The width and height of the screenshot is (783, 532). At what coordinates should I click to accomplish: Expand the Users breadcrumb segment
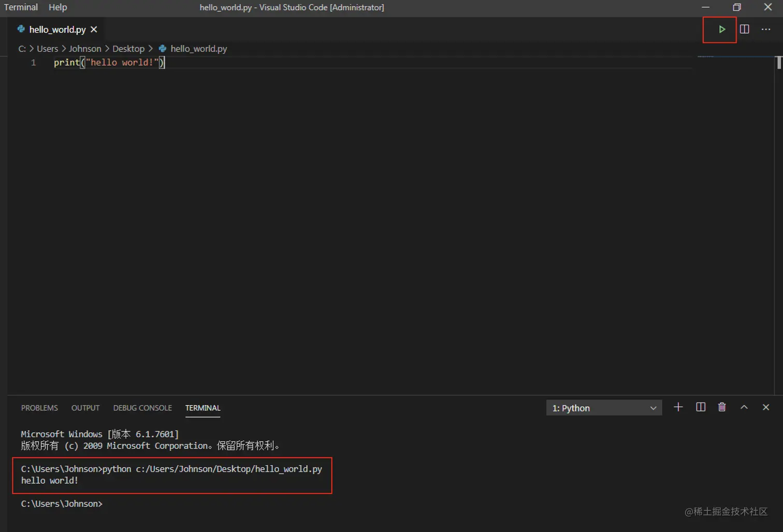(x=47, y=48)
